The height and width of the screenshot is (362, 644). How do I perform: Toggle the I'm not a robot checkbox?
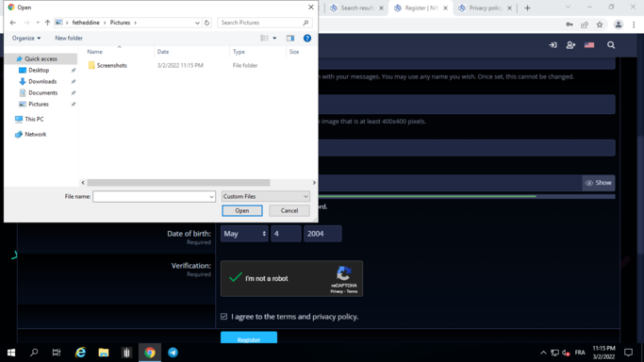click(x=236, y=278)
